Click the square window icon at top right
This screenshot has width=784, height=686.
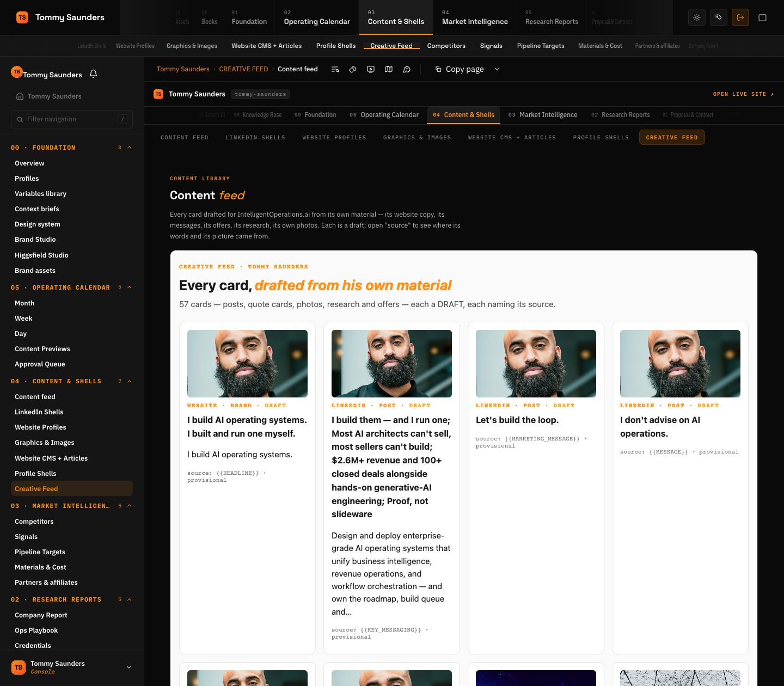[762, 17]
